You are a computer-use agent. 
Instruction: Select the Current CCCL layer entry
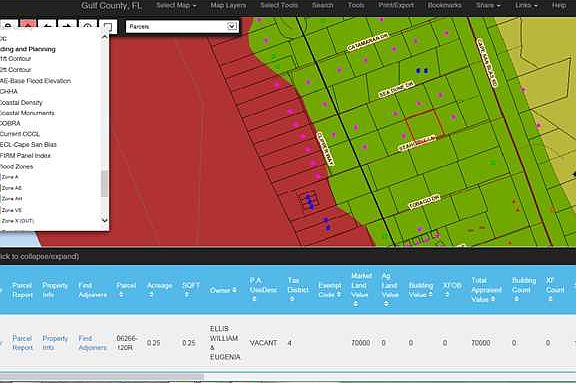point(20,134)
